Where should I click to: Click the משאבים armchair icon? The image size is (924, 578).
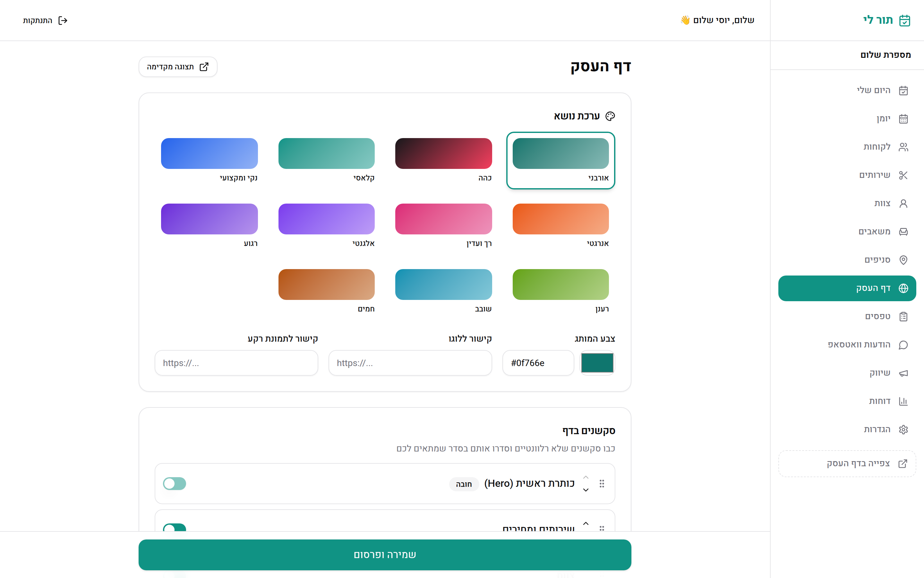(x=903, y=232)
